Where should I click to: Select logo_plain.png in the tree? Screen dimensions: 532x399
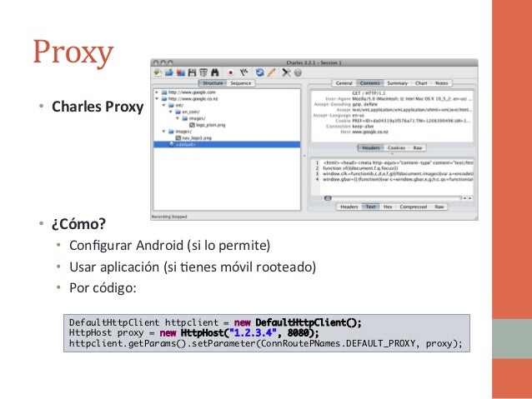[210, 125]
